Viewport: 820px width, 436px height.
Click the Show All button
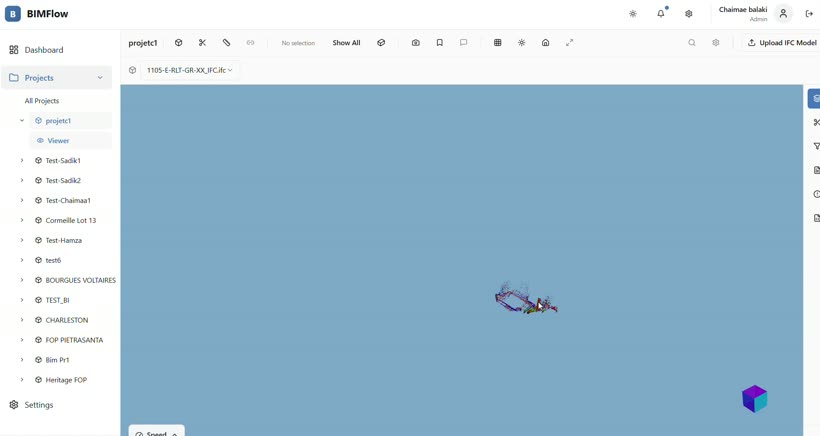pyautogui.click(x=346, y=43)
